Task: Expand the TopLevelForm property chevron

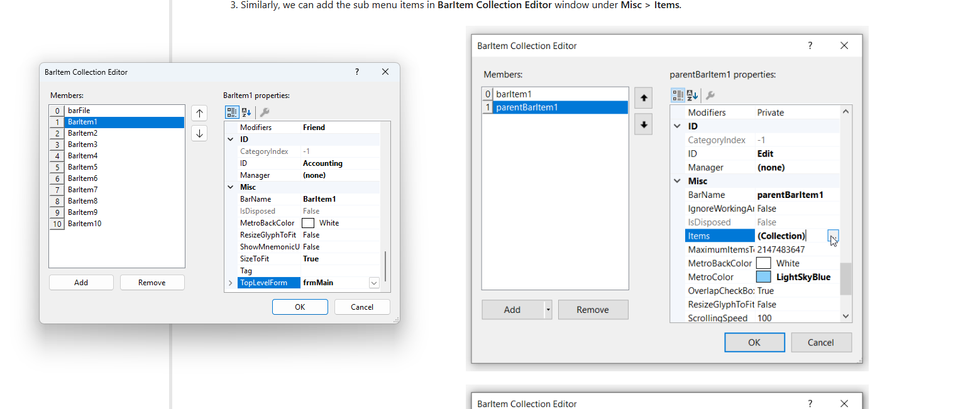Action: pyautogui.click(x=231, y=283)
